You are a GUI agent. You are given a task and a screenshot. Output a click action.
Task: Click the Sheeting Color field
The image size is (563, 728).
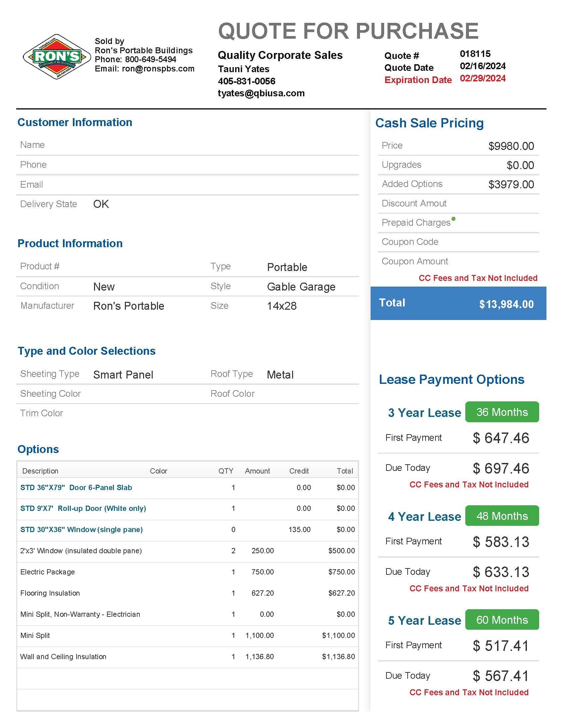[112, 394]
